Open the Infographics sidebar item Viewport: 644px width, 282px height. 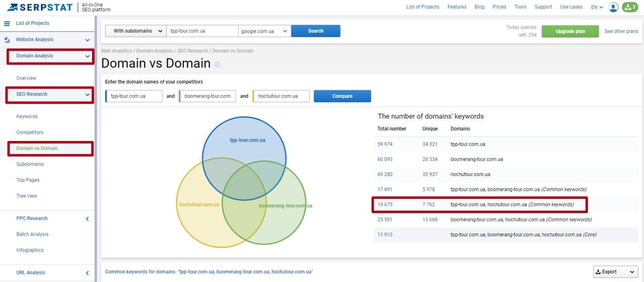pos(30,250)
